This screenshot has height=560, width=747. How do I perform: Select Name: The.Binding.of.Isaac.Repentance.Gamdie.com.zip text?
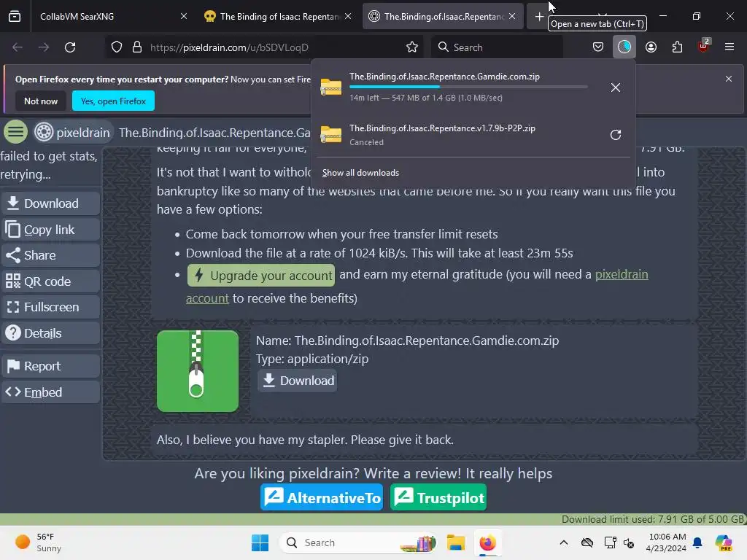[x=407, y=341]
